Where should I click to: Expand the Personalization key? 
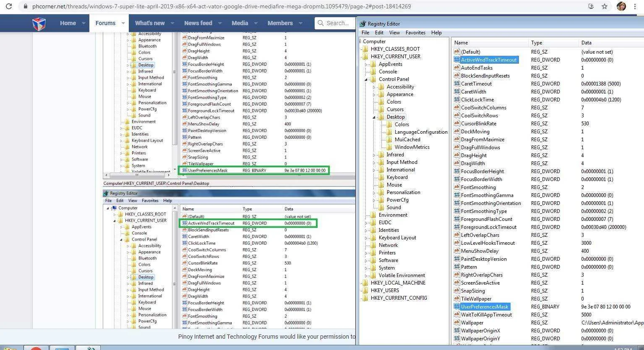[x=374, y=192]
